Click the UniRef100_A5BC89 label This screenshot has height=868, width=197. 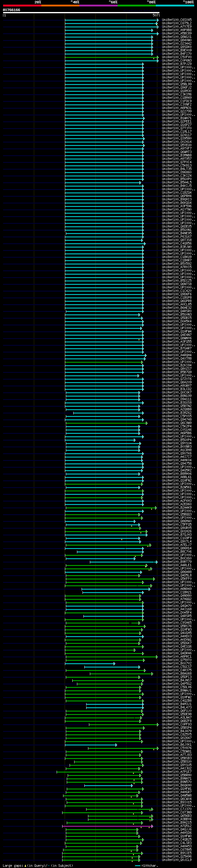click(177, 33)
